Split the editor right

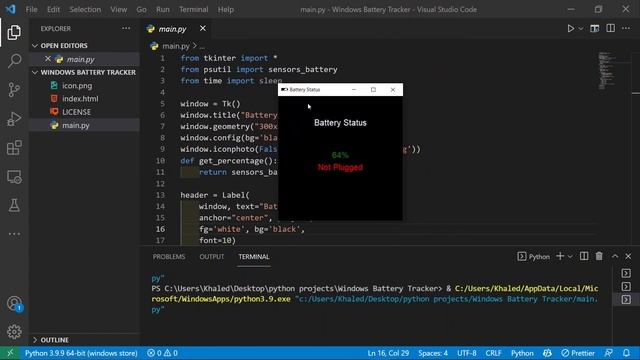[611, 28]
